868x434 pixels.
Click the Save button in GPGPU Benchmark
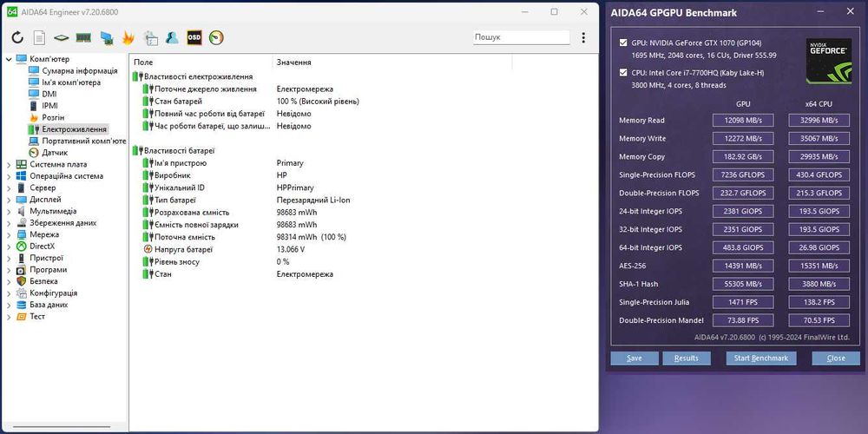tap(635, 358)
